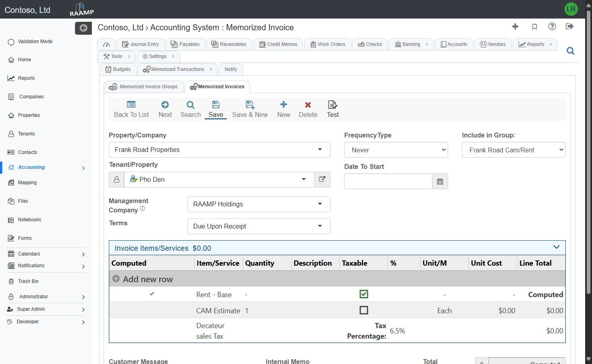
Task: Click the Save & New icon
Action: click(x=250, y=105)
